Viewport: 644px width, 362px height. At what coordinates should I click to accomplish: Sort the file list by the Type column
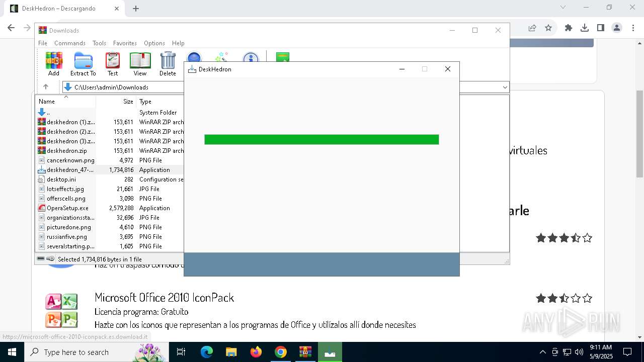(x=160, y=102)
